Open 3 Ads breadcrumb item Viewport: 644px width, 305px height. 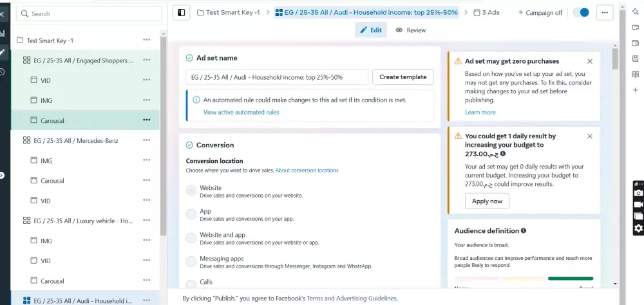coord(486,12)
